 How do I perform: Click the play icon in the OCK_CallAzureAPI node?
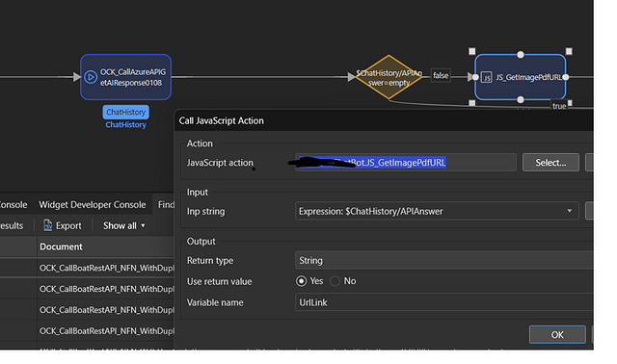point(91,77)
